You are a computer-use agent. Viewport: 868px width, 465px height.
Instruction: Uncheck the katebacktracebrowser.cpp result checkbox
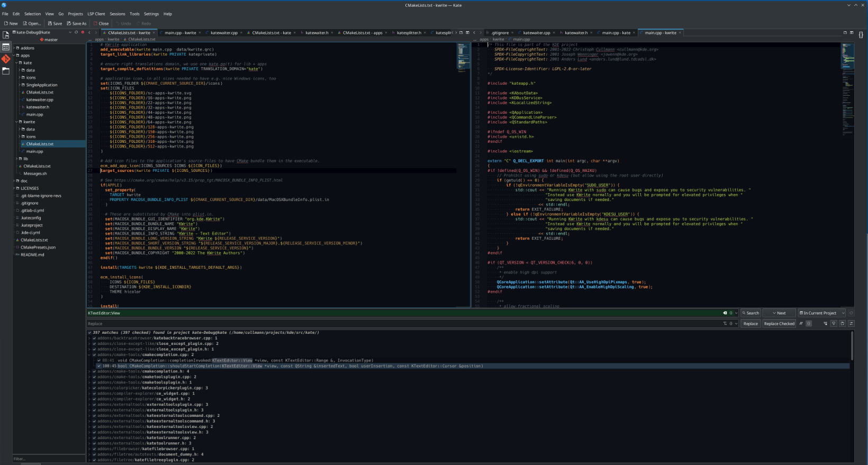(94, 338)
